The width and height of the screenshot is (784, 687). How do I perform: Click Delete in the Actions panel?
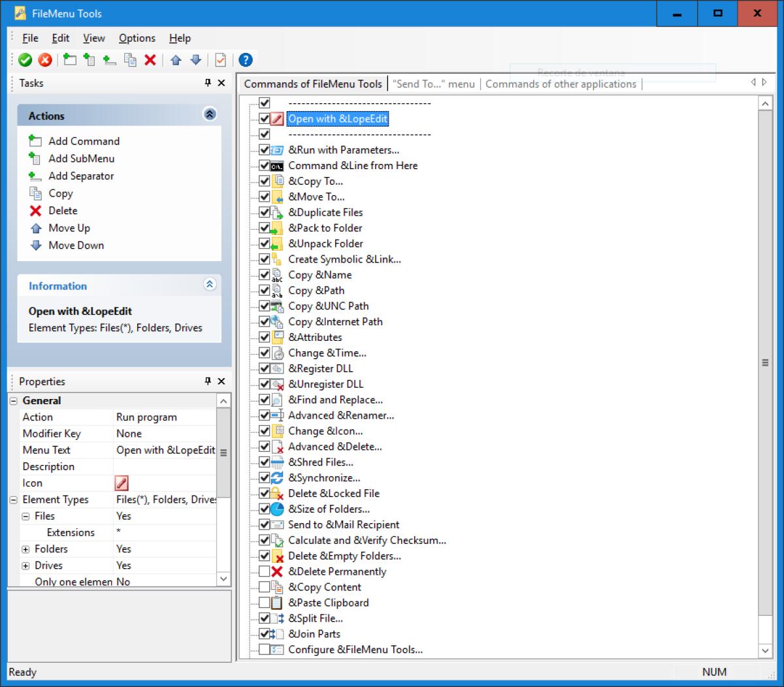click(61, 210)
